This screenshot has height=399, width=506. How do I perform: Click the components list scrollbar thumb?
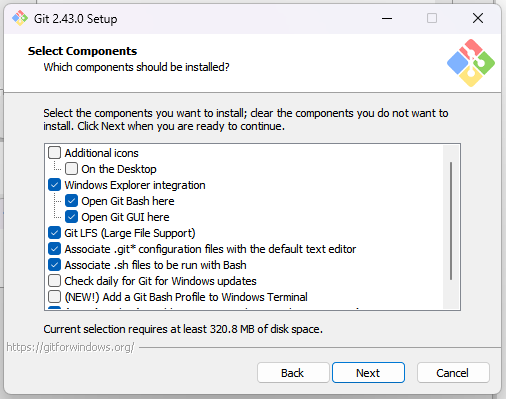(451, 221)
